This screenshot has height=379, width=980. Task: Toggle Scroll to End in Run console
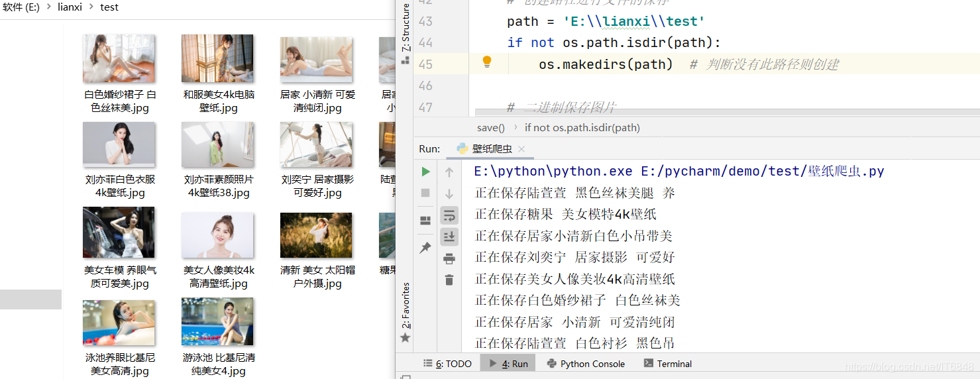449,237
